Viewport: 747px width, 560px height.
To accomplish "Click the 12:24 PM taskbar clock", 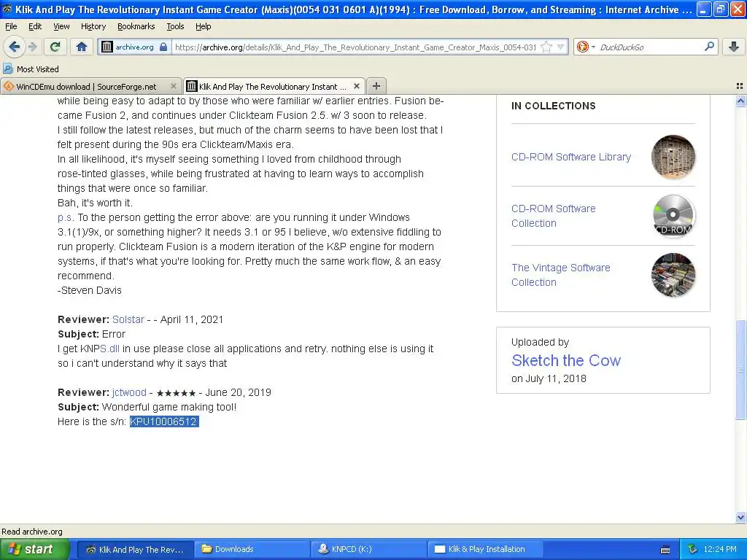I will (x=720, y=549).
